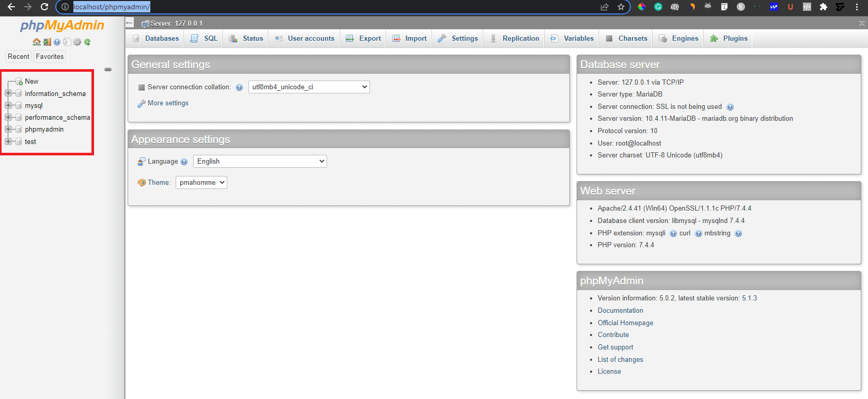Expand the test database node

tap(8, 141)
